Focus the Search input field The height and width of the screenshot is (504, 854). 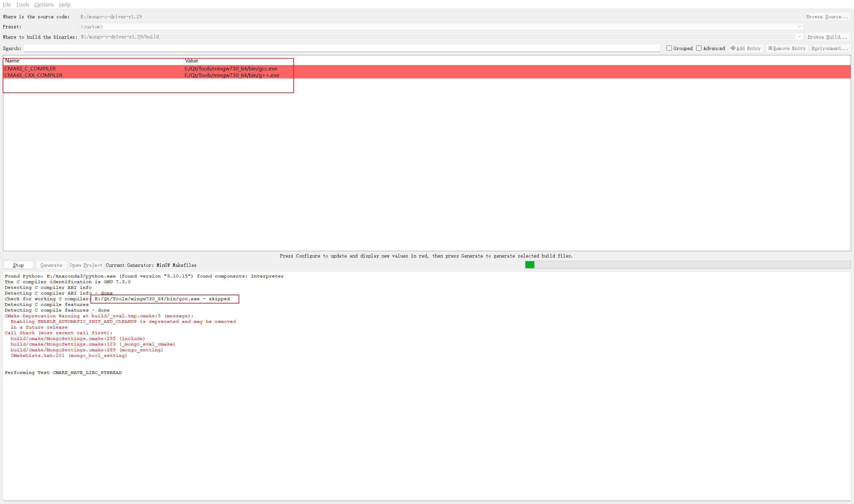341,48
